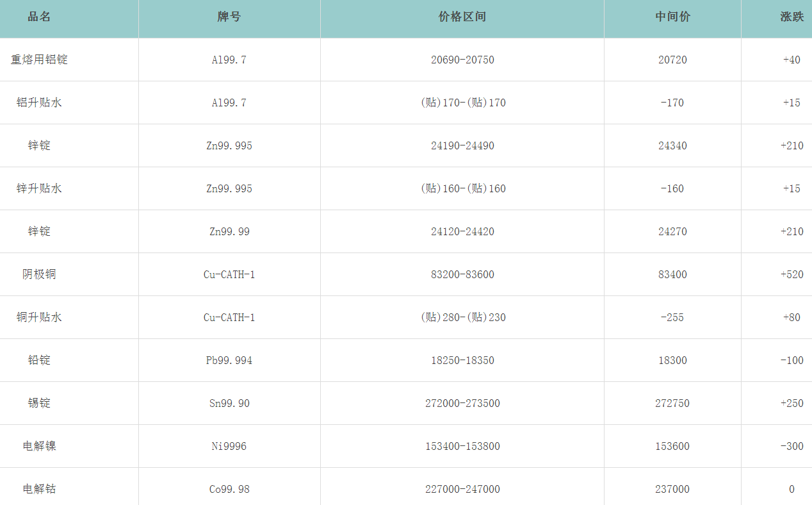Click the 品名 column header

click(39, 17)
